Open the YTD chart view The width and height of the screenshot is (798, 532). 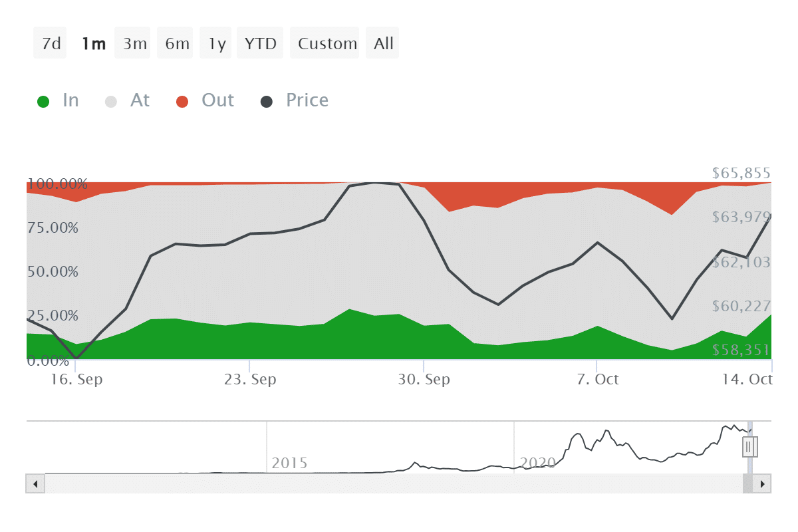click(259, 43)
